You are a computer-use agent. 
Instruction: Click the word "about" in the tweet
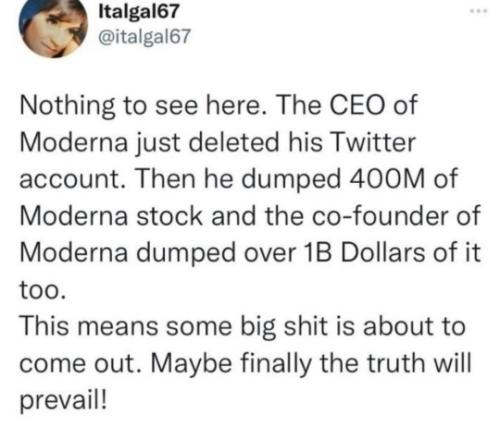click(x=394, y=326)
